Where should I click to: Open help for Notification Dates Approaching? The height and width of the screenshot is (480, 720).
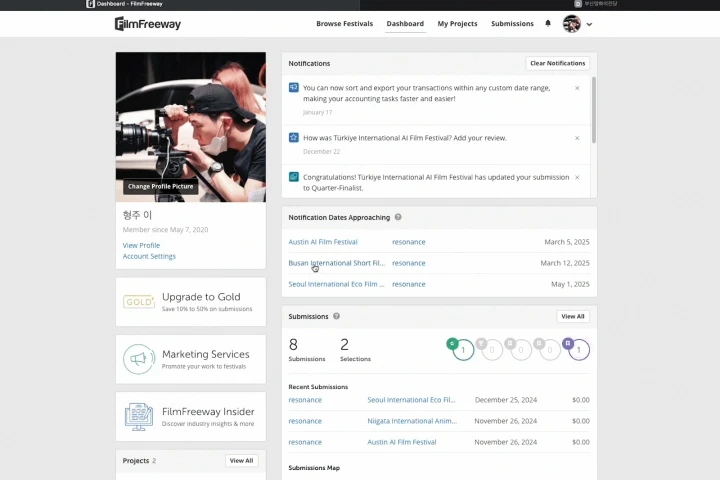pos(398,217)
